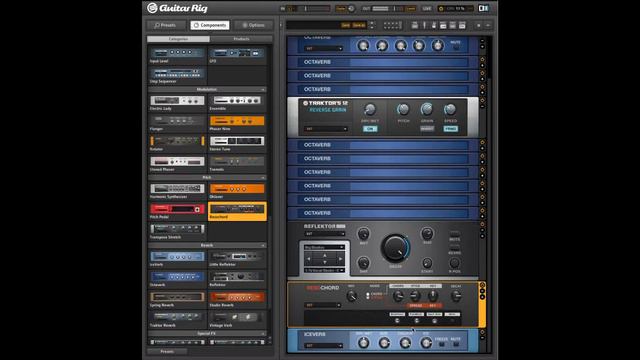
Task: Select the Flanger component
Action: click(x=178, y=123)
